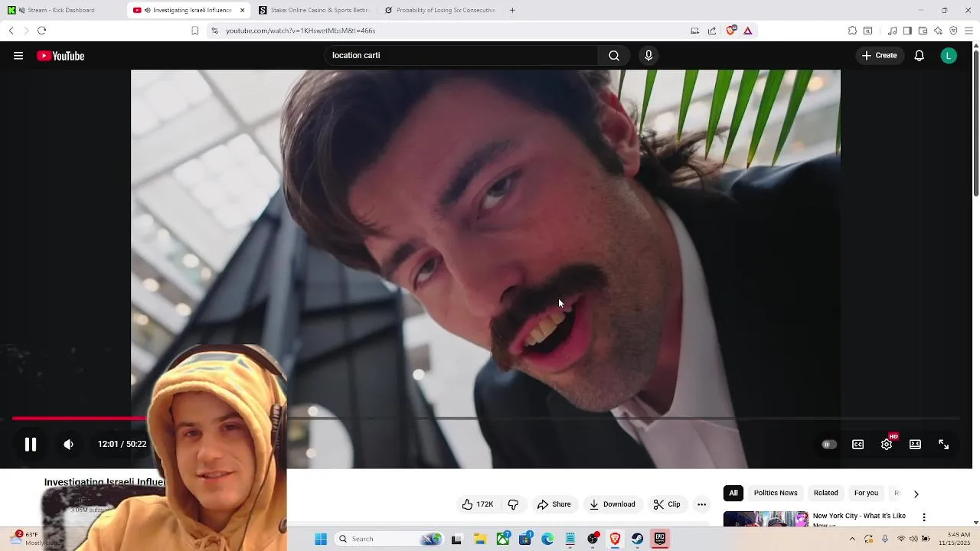The height and width of the screenshot is (551, 980).
Task: Show next filter chips arrow
Action: pyautogui.click(x=916, y=494)
